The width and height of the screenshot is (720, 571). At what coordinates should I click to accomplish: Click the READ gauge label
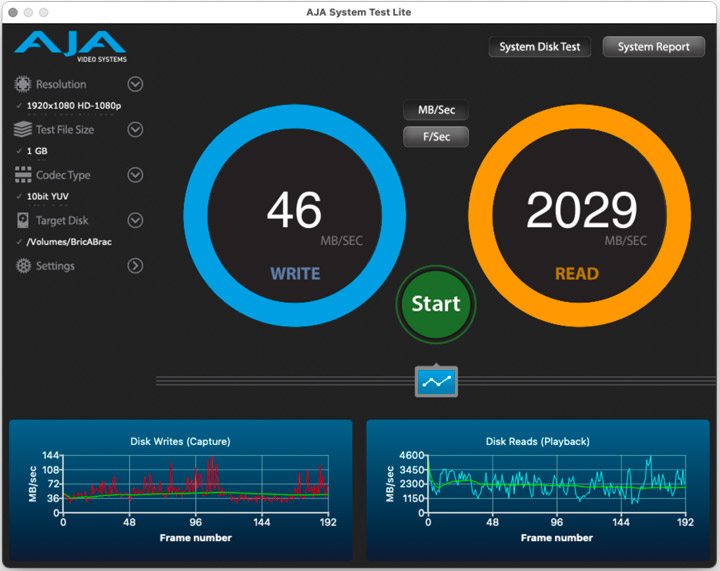click(577, 274)
